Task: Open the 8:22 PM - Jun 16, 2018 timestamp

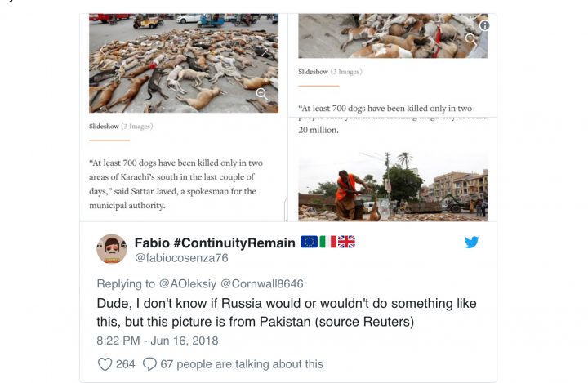Action: tap(158, 341)
